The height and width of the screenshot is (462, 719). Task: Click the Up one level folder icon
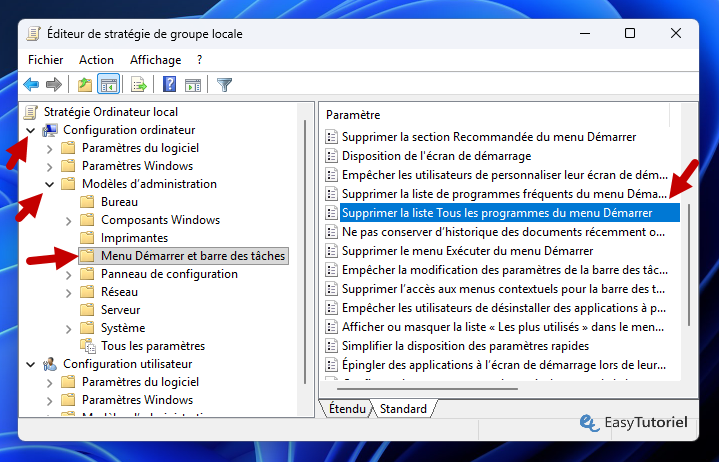pos(85,84)
